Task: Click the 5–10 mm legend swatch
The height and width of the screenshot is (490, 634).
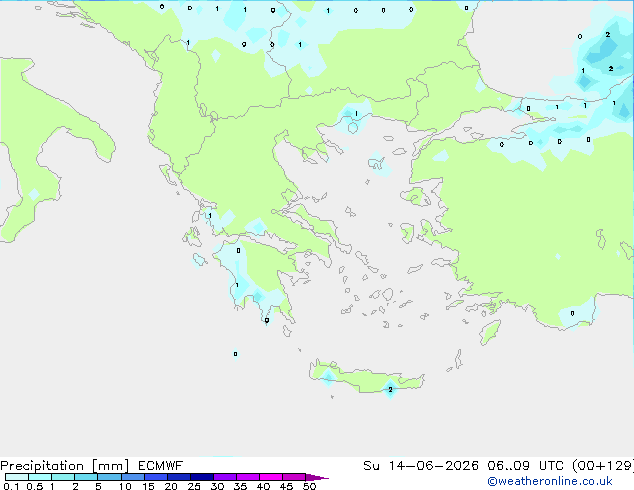Action: tap(109, 477)
